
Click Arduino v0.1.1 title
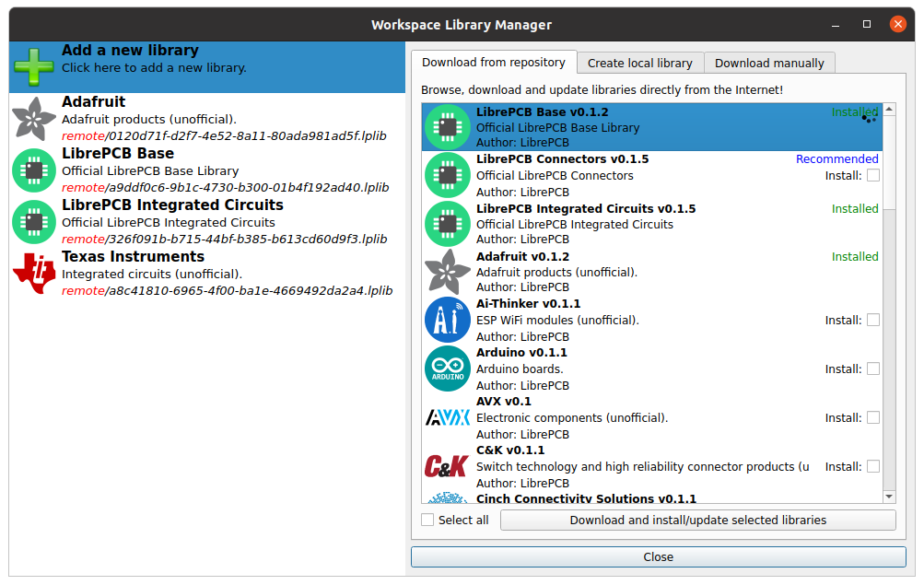521,353
